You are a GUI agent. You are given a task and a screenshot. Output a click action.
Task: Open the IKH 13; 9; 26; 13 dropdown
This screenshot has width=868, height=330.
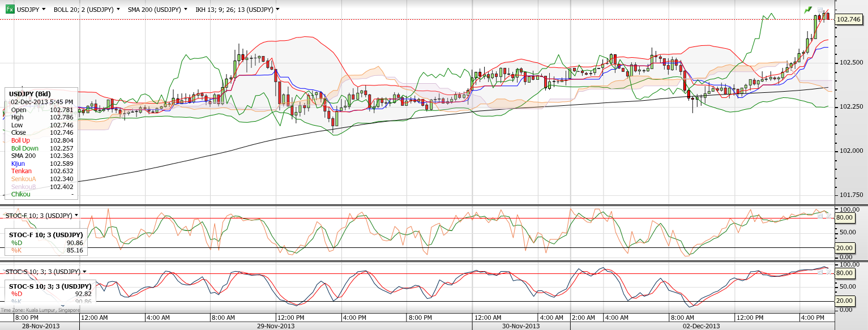point(238,10)
